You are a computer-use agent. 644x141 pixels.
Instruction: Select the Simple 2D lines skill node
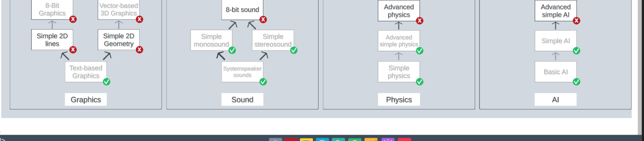click(x=52, y=40)
